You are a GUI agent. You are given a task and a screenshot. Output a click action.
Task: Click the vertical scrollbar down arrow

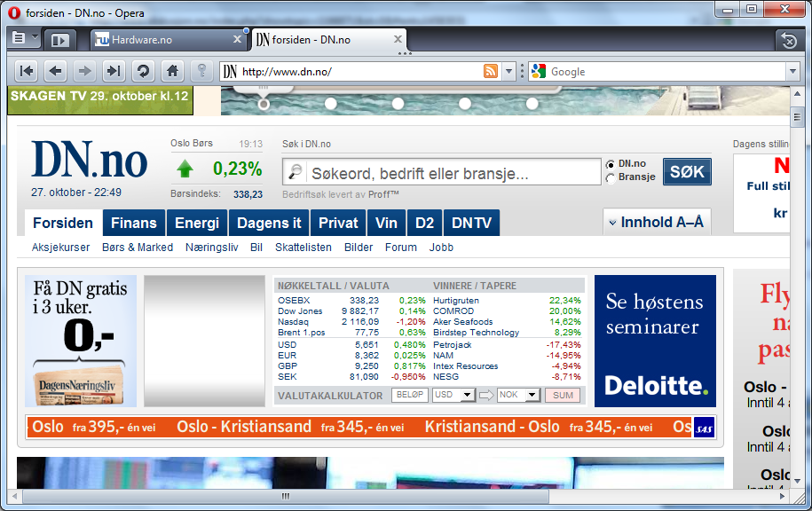click(797, 481)
